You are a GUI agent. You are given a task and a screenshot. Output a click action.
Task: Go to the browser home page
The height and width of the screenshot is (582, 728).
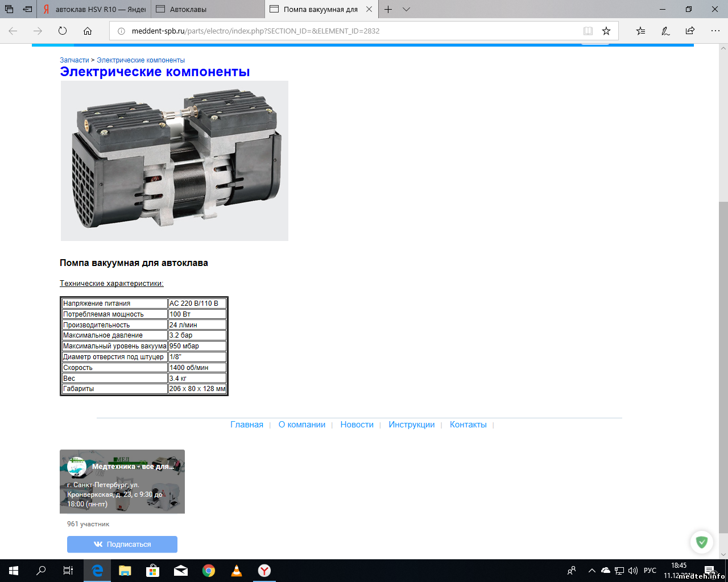[x=87, y=31]
